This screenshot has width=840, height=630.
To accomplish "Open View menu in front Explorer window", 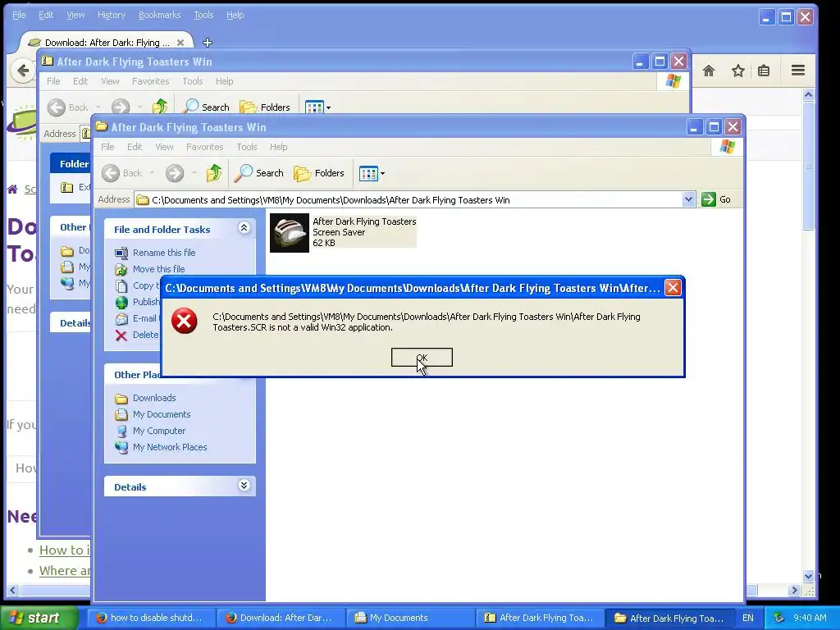I will (164, 147).
